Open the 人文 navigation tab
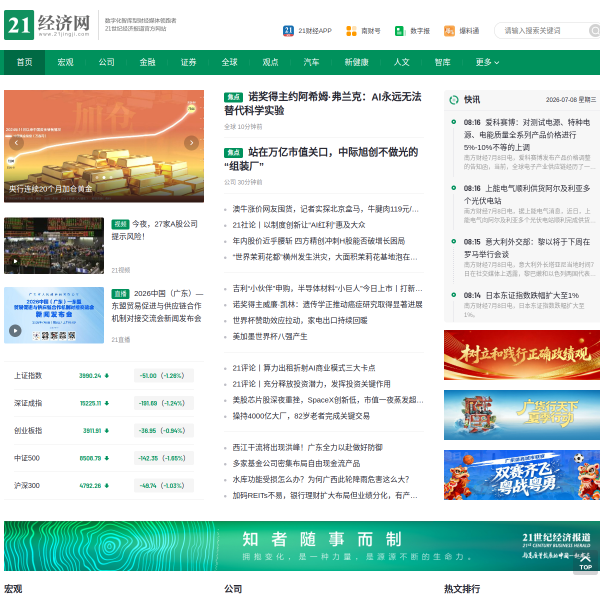This screenshot has width=600, height=600. point(401,62)
